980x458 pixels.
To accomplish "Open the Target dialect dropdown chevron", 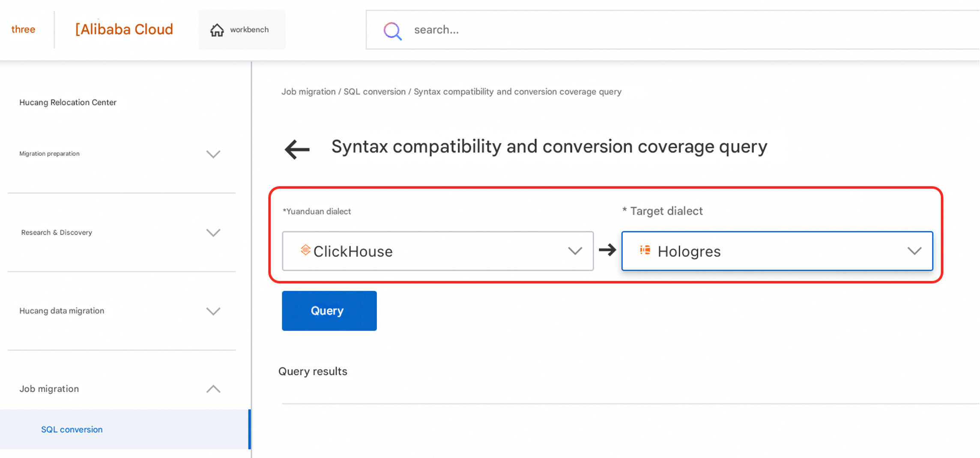I will (914, 251).
